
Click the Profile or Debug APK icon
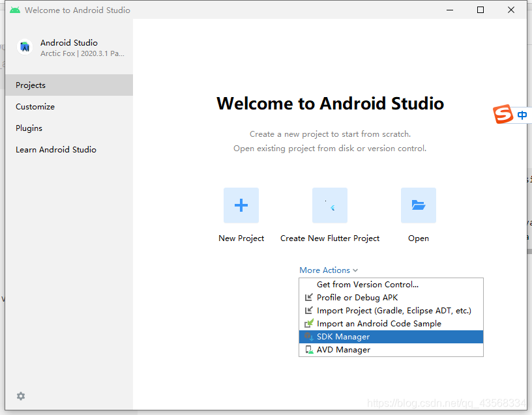(309, 298)
